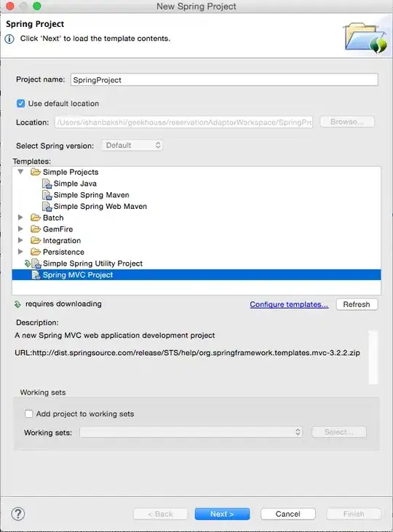Click the Spring MVC Project template icon

tap(36, 275)
